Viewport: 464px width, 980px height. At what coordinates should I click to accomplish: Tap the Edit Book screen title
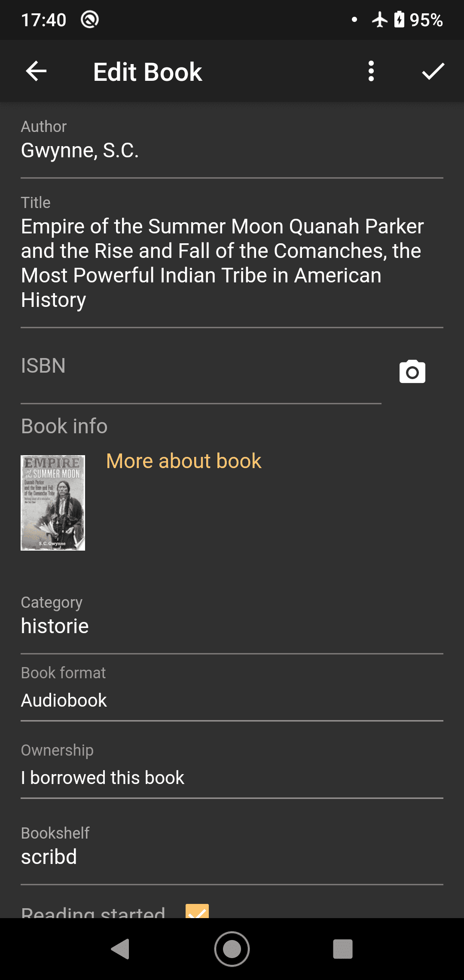coord(147,72)
